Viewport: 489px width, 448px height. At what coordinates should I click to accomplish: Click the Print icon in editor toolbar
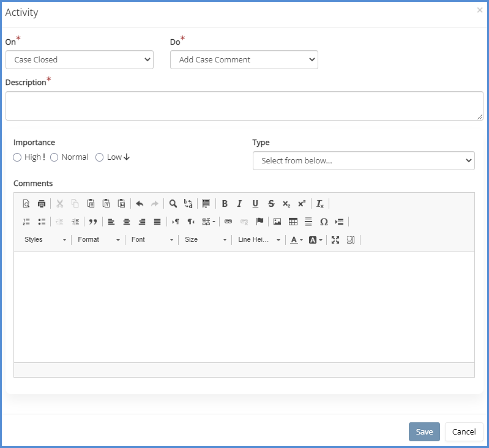pos(42,204)
